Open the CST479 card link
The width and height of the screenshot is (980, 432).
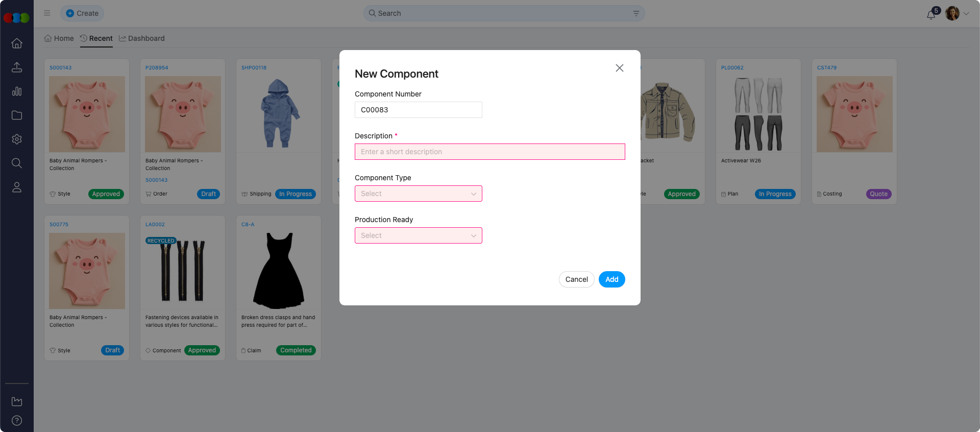tap(827, 67)
